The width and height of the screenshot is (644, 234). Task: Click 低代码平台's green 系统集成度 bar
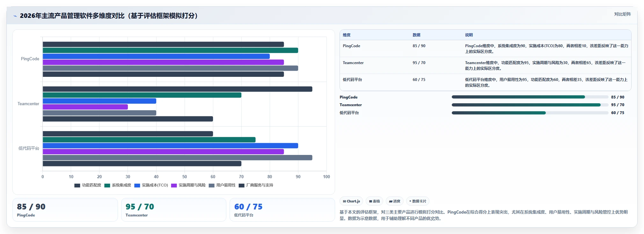pyautogui.click(x=149, y=140)
